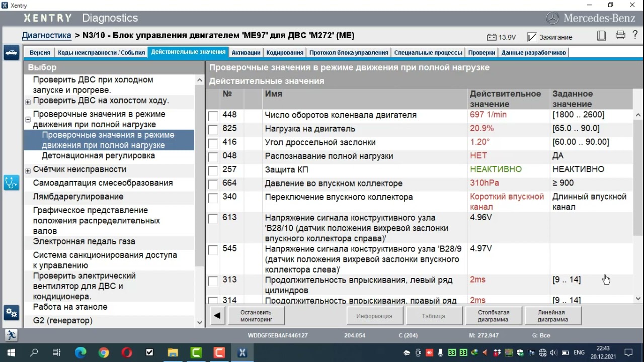The width and height of the screenshot is (644, 362).
Task: Collapse Проверочные значения в режиме движения node
Action: 28,120
